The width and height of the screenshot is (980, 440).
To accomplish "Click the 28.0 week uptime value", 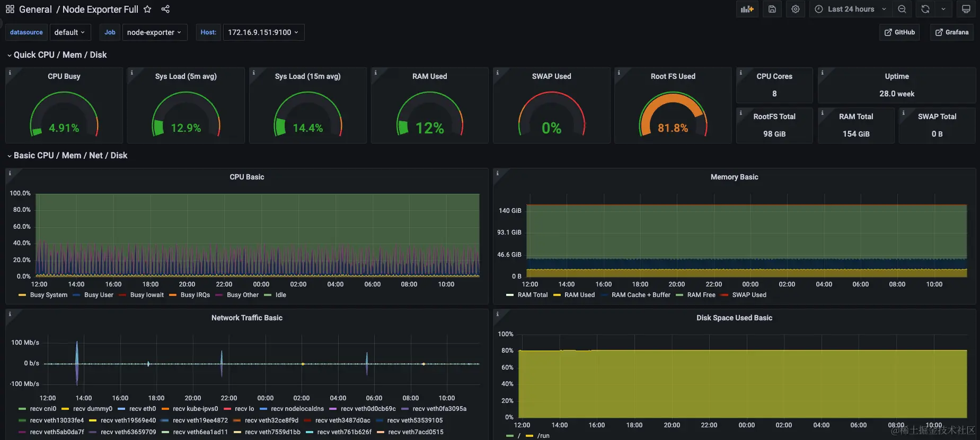I will click(897, 94).
